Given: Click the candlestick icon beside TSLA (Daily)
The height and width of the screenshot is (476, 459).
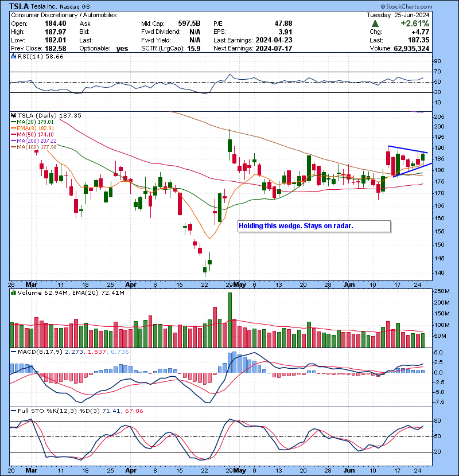Looking at the screenshot, I should 13,115.
